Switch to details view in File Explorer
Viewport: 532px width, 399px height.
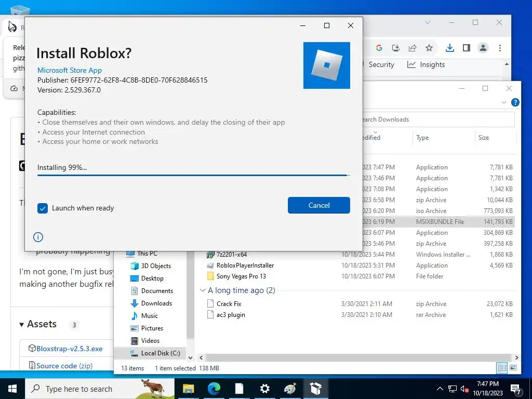(502, 368)
